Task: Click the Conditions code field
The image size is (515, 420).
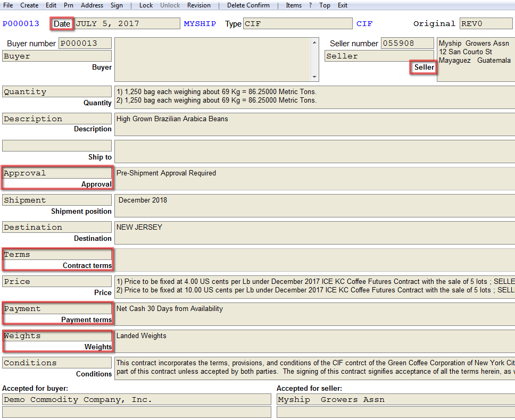Action: tap(57, 363)
